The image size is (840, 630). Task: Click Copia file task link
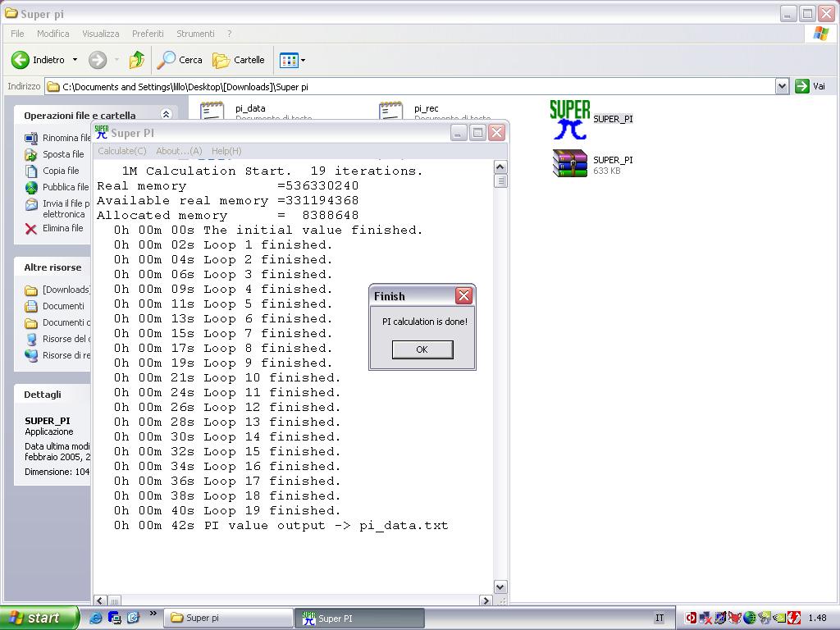[x=61, y=171]
